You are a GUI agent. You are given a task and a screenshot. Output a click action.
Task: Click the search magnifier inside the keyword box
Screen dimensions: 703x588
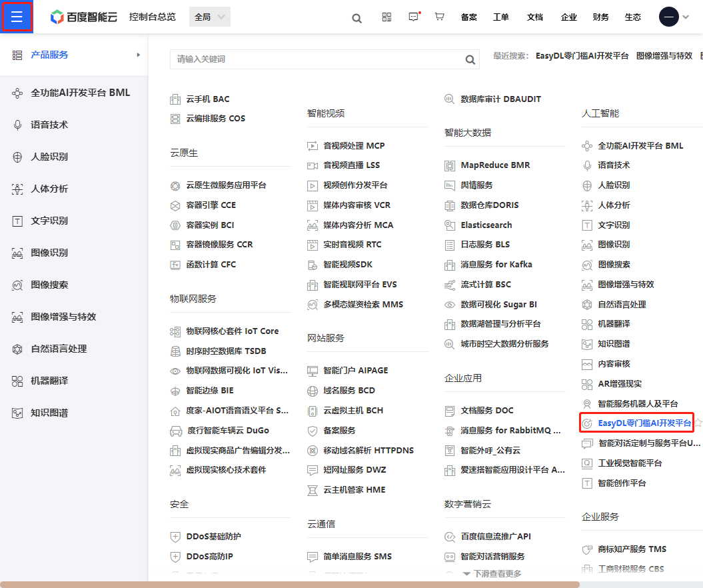tap(470, 59)
